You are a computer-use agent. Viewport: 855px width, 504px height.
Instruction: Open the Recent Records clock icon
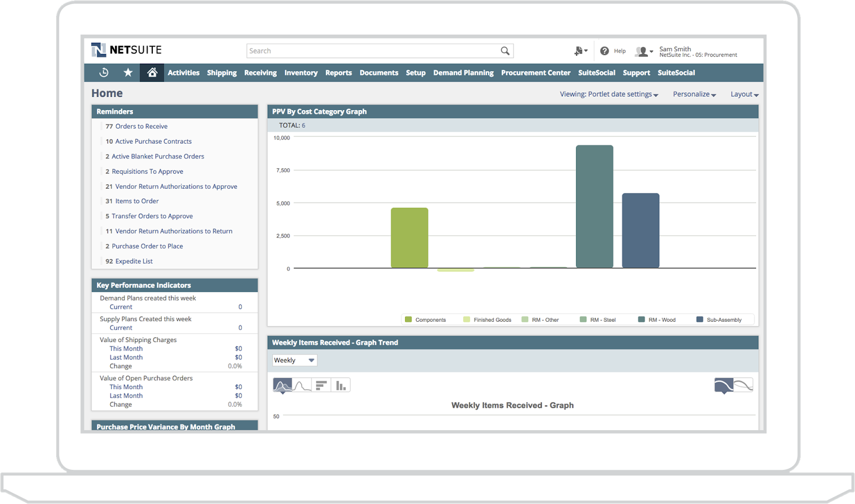point(104,72)
